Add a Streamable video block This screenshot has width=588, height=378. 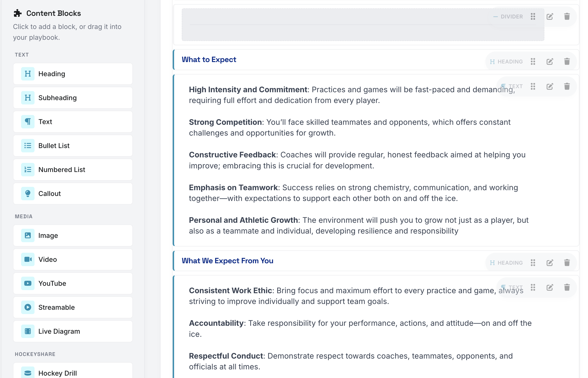73,307
